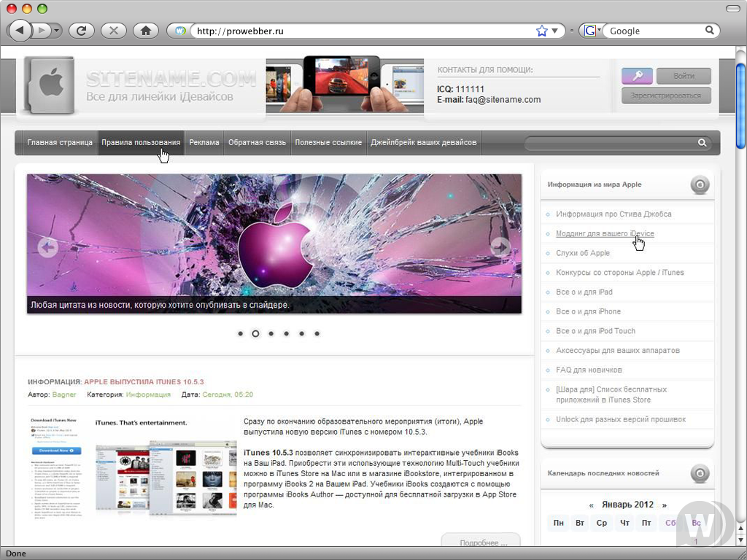Collapse Календарь последних новостей panel icon
This screenshot has height=560, width=747.
[x=700, y=473]
